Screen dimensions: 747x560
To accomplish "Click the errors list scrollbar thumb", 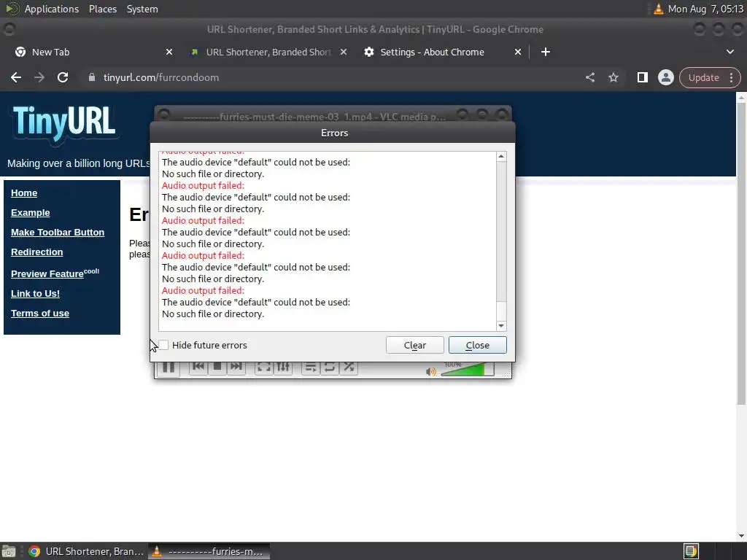I will coord(501,311).
